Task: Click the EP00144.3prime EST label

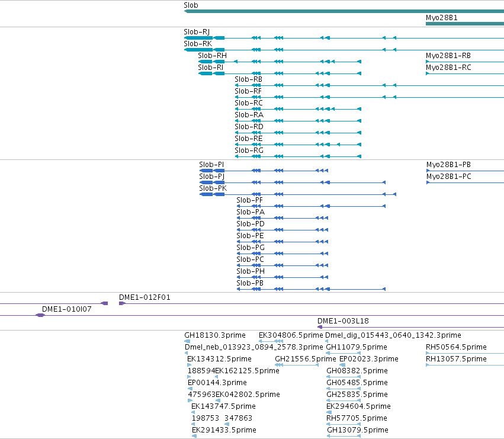Action: [217, 383]
